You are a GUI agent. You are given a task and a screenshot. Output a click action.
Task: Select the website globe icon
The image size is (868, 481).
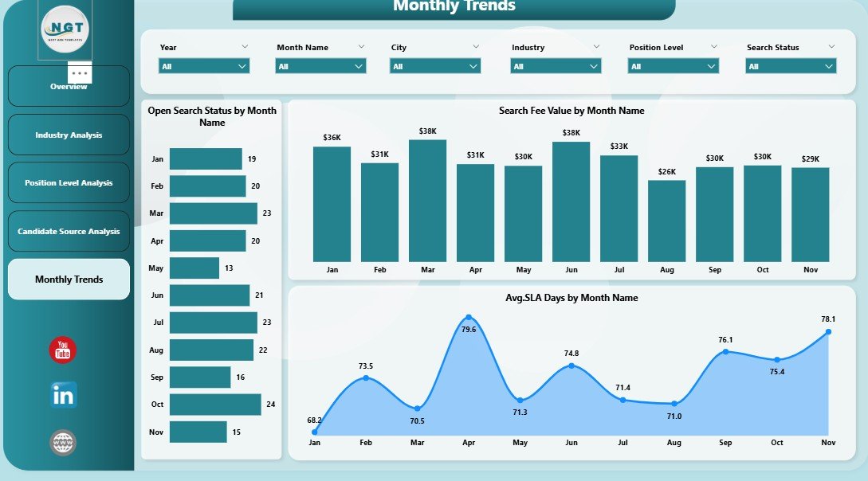[x=62, y=443]
